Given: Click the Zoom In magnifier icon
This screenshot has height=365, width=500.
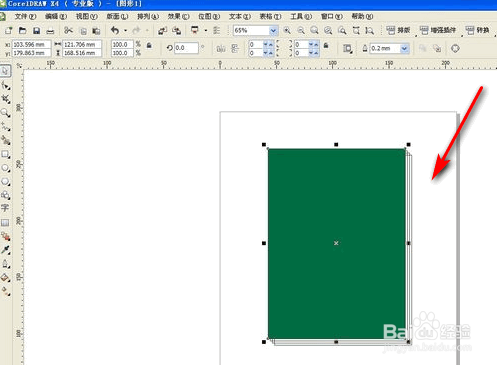Looking at the screenshot, I should (287, 31).
